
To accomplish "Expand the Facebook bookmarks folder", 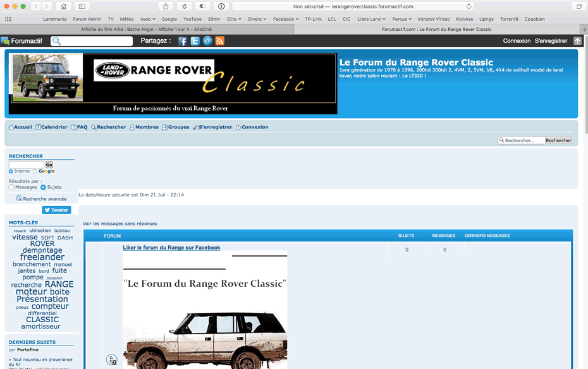I will tap(286, 19).
